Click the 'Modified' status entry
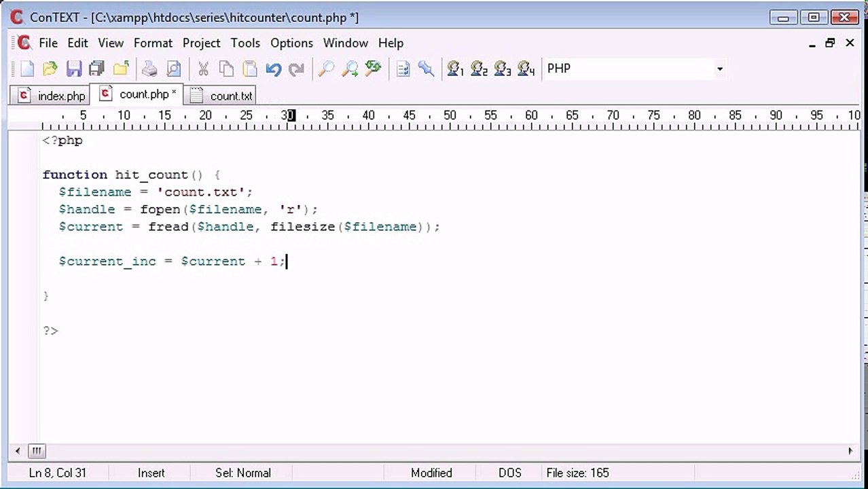 [x=431, y=473]
